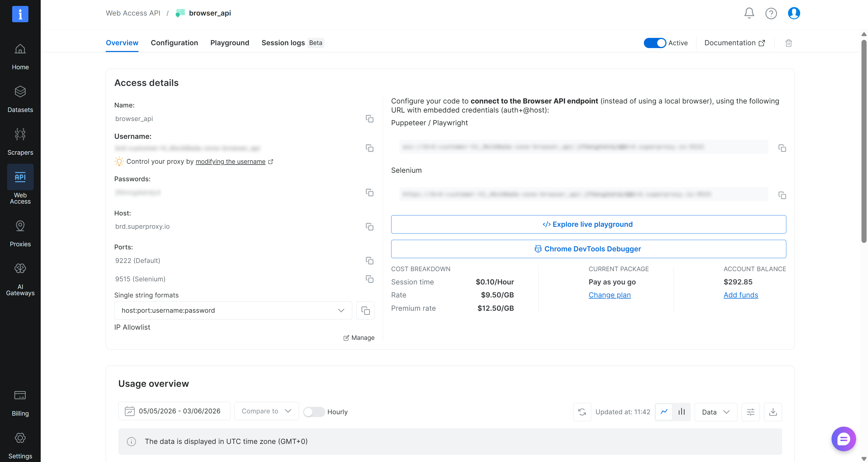Open Billing card icon in sidebar

20,395
